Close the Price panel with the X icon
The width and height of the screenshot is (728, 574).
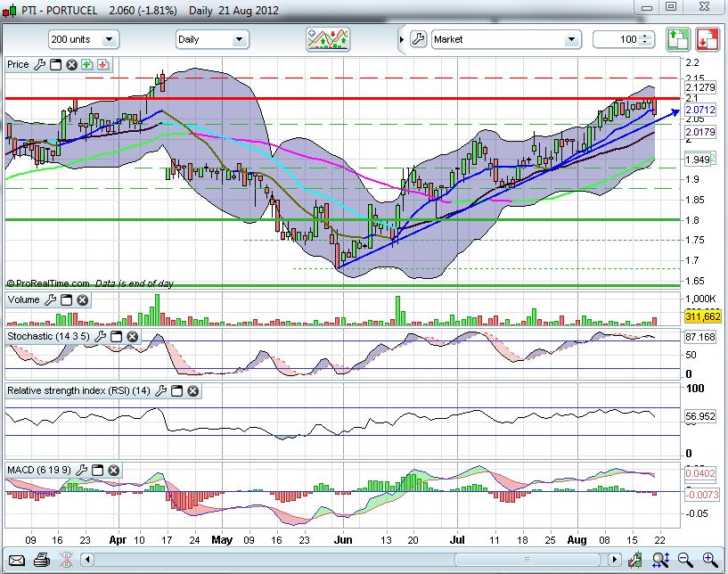point(71,64)
